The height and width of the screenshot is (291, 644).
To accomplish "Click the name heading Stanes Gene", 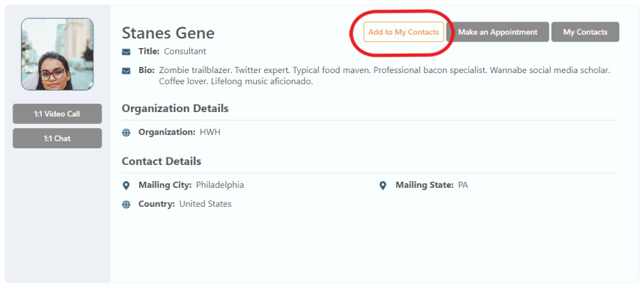I will click(x=168, y=33).
